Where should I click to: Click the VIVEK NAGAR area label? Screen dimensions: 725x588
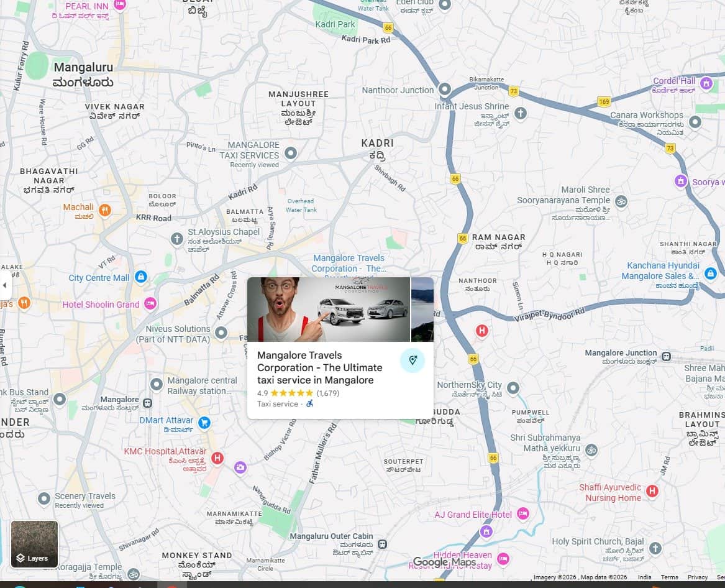[x=115, y=106]
